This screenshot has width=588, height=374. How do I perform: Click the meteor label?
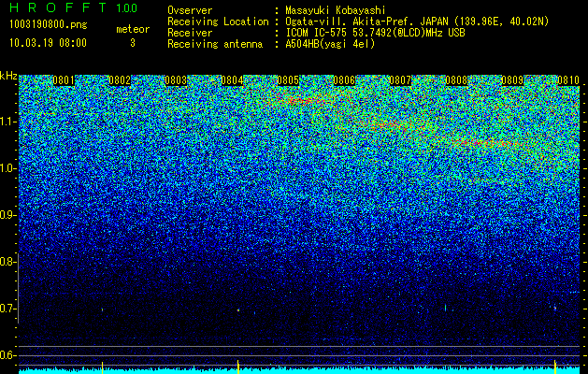pos(133,29)
